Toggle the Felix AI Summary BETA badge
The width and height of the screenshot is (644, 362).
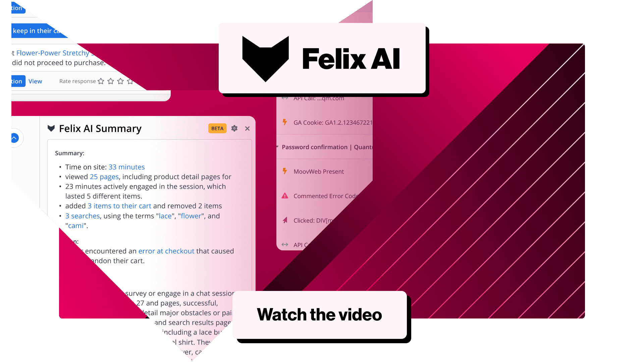pyautogui.click(x=217, y=128)
